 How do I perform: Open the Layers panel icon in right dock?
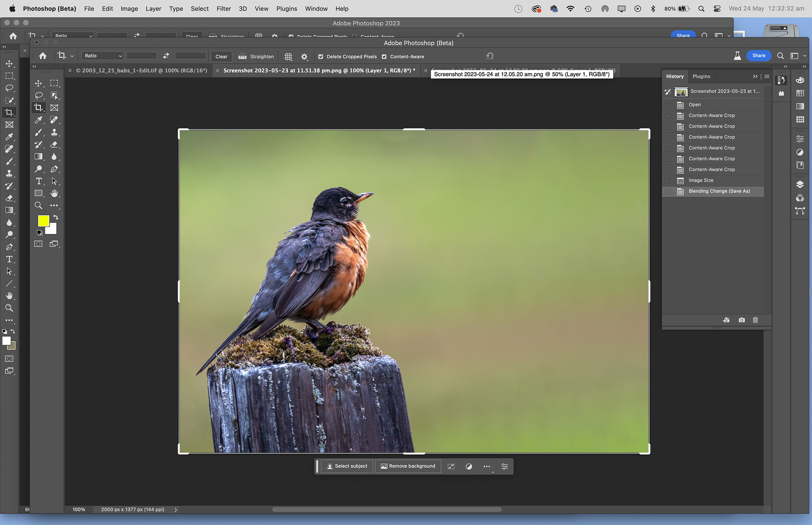pyautogui.click(x=800, y=184)
